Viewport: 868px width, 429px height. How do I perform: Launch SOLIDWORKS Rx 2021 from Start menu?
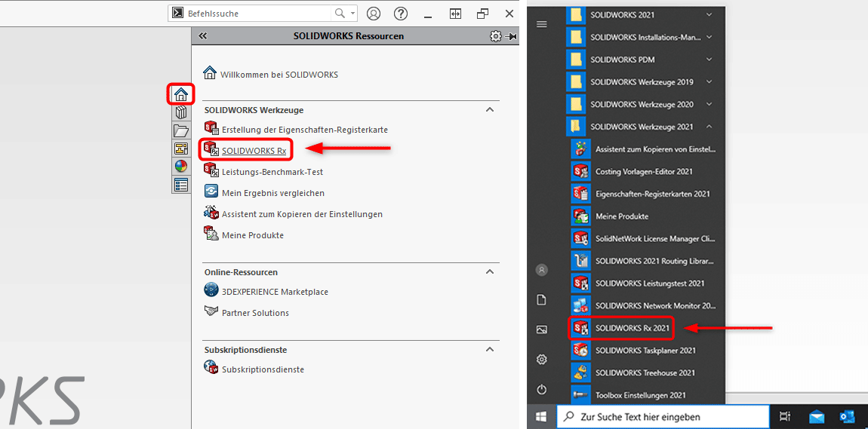coord(632,328)
